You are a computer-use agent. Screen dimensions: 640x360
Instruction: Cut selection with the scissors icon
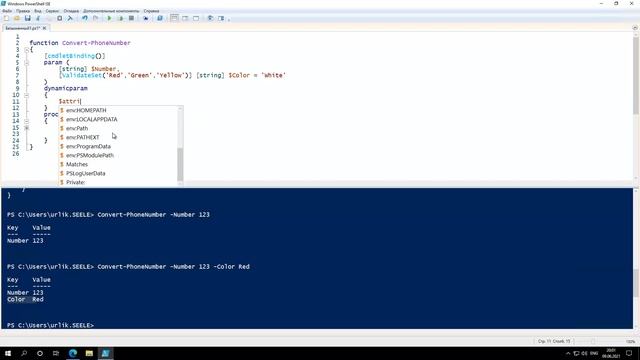[x=38, y=18]
